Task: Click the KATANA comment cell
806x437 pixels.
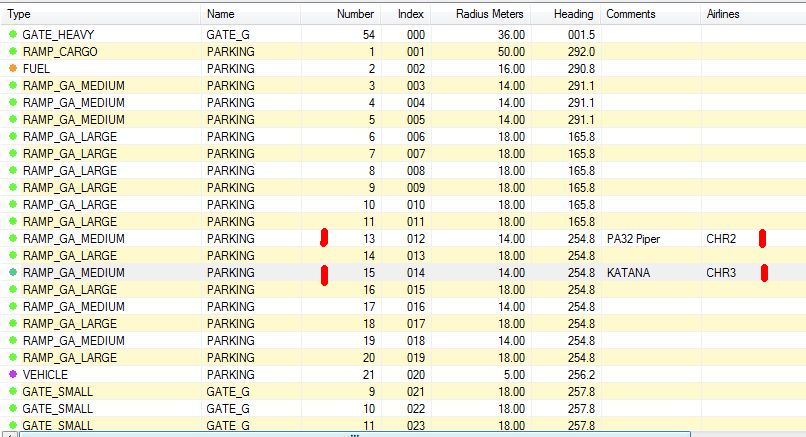Action: (x=628, y=272)
